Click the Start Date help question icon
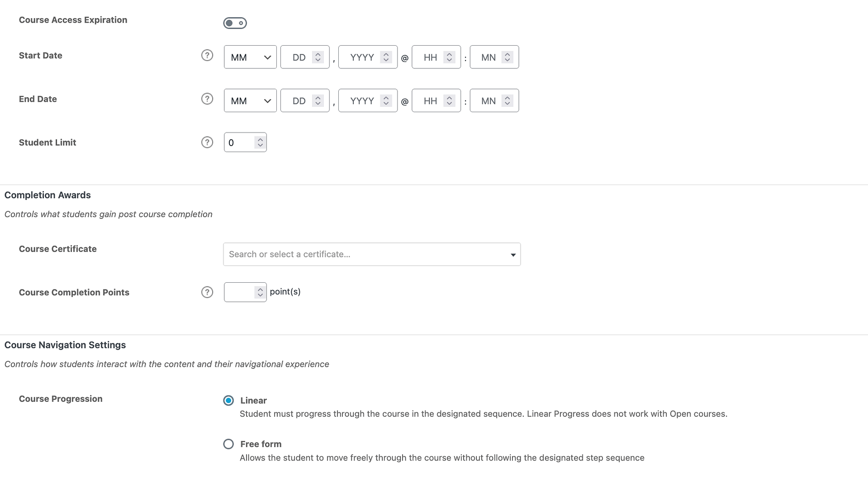The image size is (868, 484). pyautogui.click(x=207, y=56)
